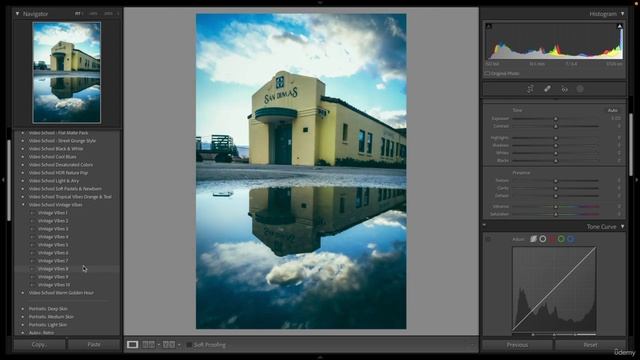Click the presets panel scrollbar
The height and width of the screenshot is (360, 640).
pyautogui.click(x=9, y=180)
